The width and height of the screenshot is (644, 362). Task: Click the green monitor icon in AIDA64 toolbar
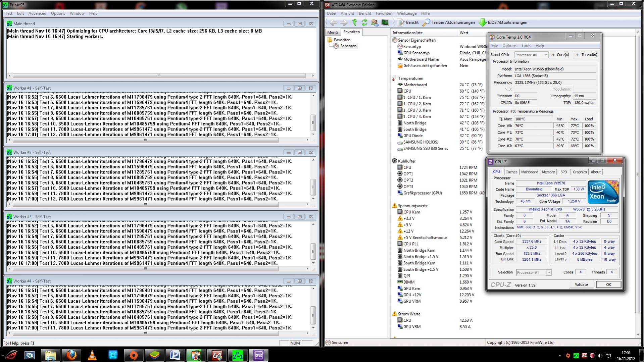pos(385,22)
